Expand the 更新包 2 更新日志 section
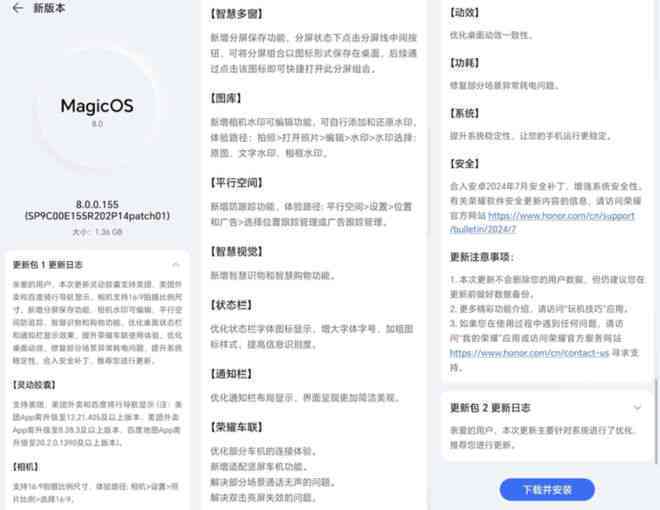Image resolution: width=660 pixels, height=510 pixels. coord(637,407)
